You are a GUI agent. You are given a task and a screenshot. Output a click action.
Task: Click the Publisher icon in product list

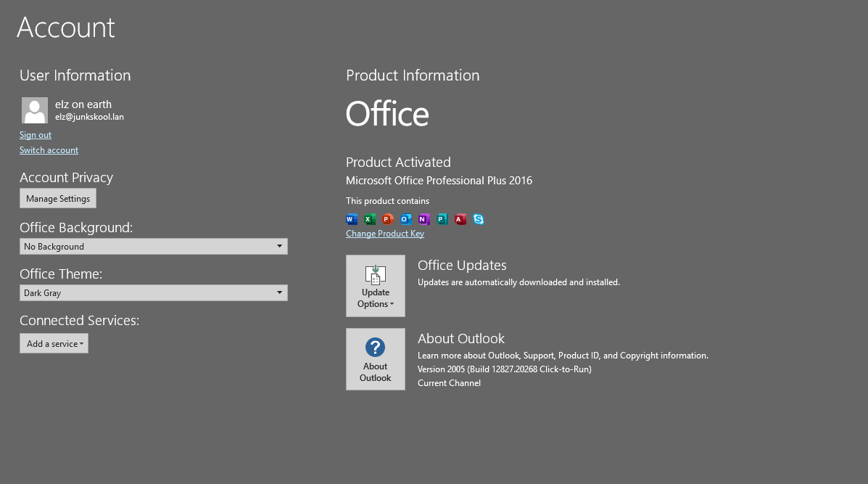click(x=442, y=219)
